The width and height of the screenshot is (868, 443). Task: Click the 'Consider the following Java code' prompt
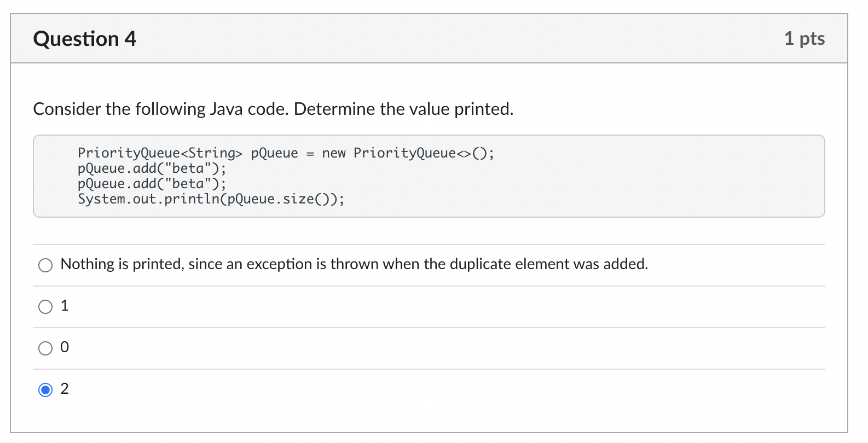pos(273,109)
